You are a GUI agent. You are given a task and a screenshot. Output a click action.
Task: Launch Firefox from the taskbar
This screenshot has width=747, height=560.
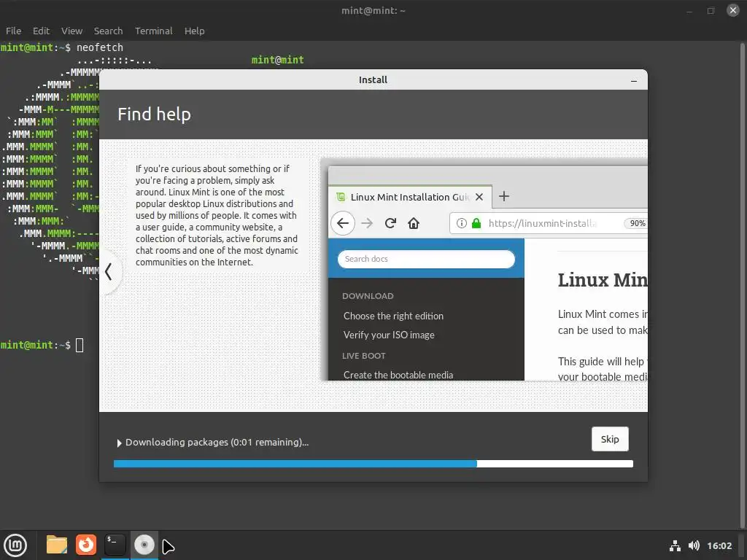86,545
